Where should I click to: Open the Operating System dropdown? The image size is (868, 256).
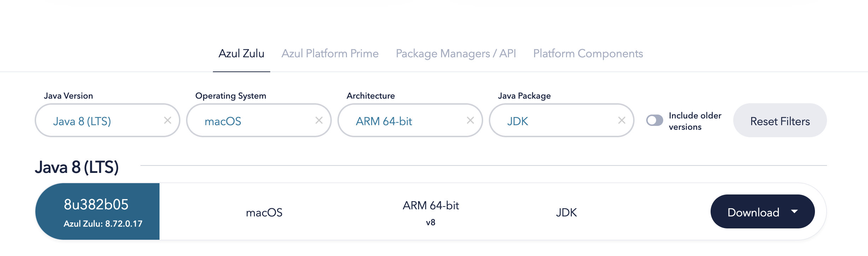point(259,120)
